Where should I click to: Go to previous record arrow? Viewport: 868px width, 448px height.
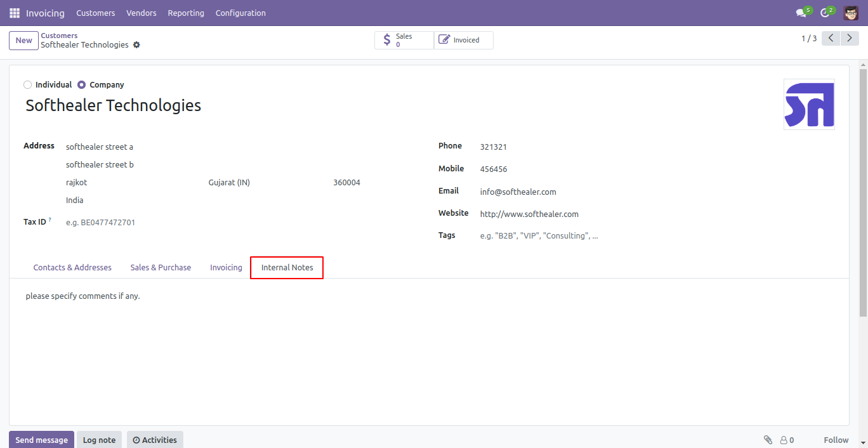tap(831, 38)
